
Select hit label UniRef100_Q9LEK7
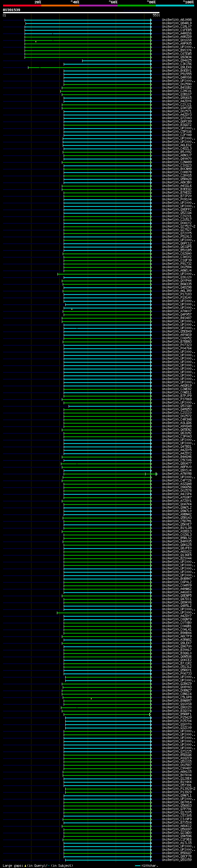click(x=177, y=643)
